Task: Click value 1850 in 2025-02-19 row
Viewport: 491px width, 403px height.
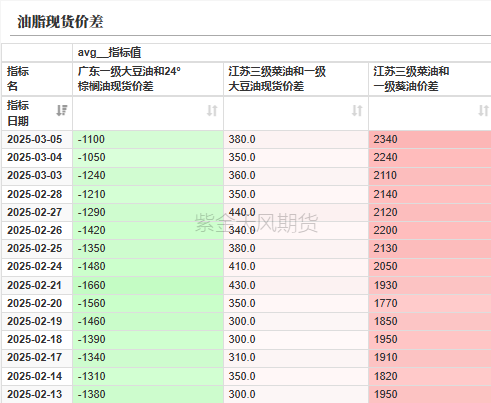Action: pos(385,321)
